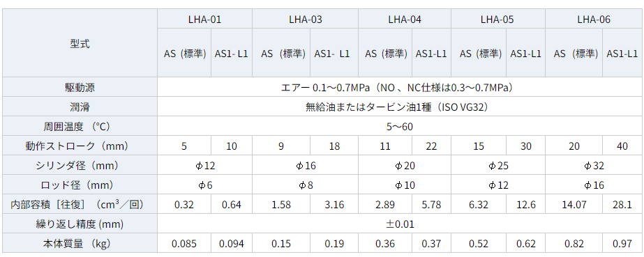The height and width of the screenshot is (257, 644).
Task: Click the LHA-06 column header
Action: click(x=594, y=19)
